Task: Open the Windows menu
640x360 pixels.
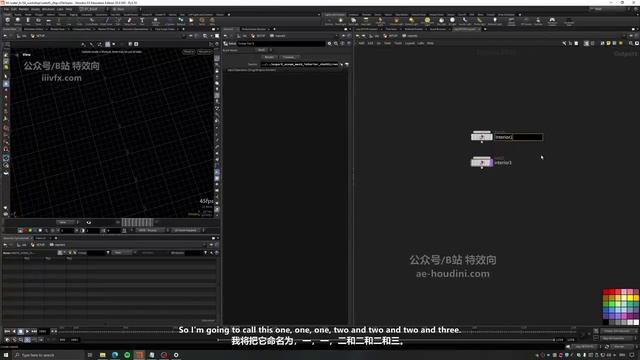Action: tap(48, 9)
